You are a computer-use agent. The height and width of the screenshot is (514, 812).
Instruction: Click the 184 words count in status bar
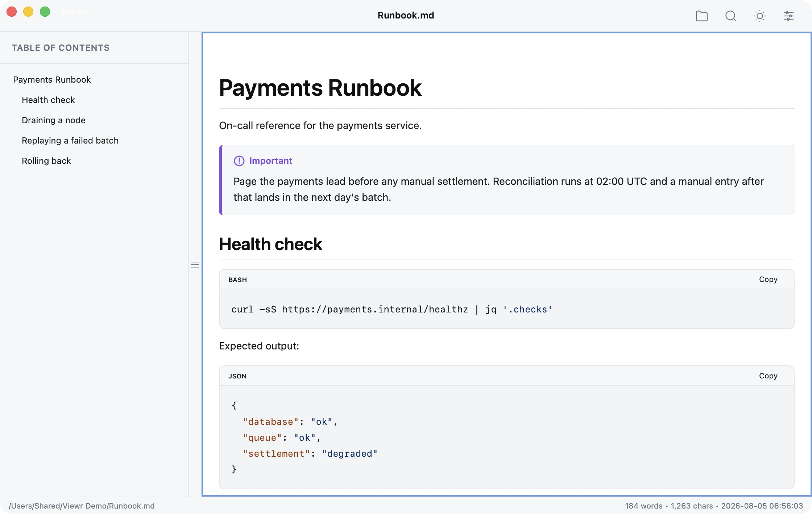coord(643,506)
